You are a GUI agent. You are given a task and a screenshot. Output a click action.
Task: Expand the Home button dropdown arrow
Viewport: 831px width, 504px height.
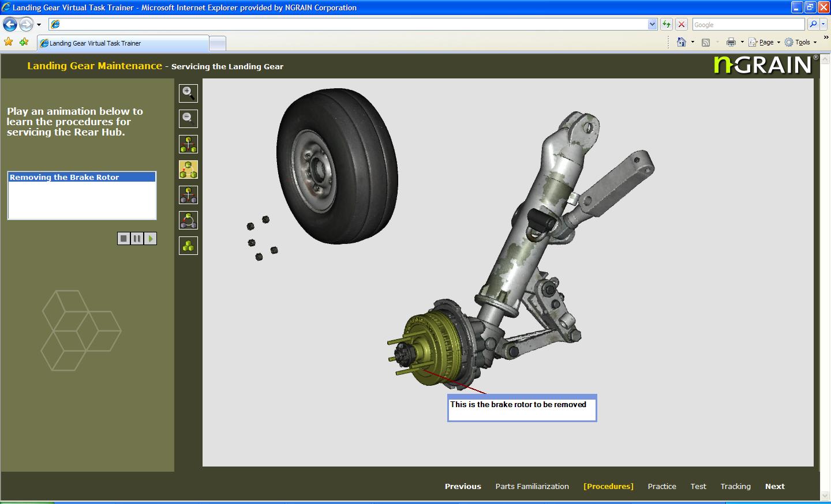pyautogui.click(x=692, y=42)
